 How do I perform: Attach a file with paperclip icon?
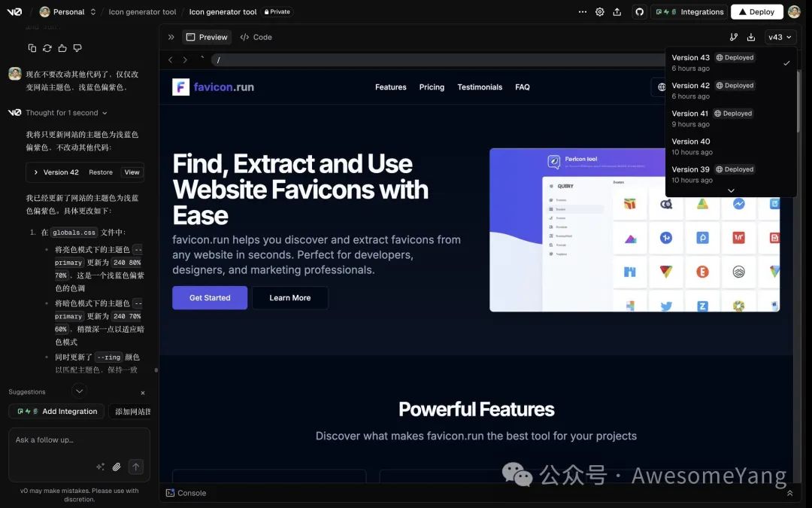[117, 467]
